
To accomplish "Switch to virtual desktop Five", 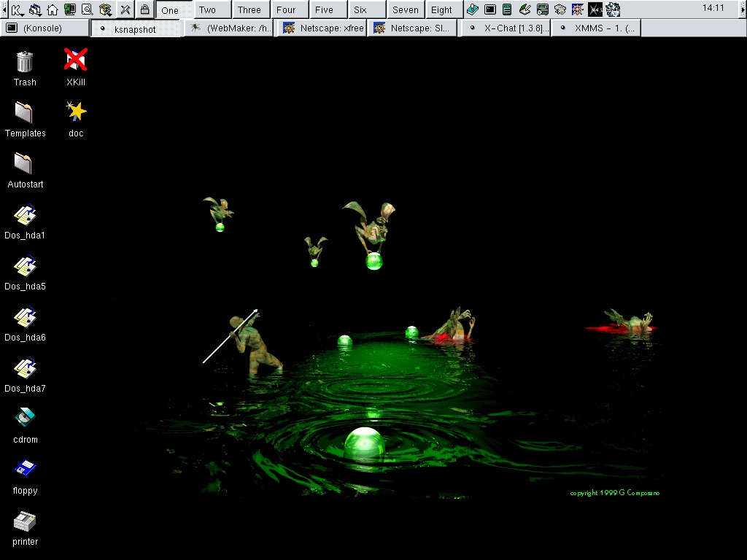I will [x=328, y=9].
